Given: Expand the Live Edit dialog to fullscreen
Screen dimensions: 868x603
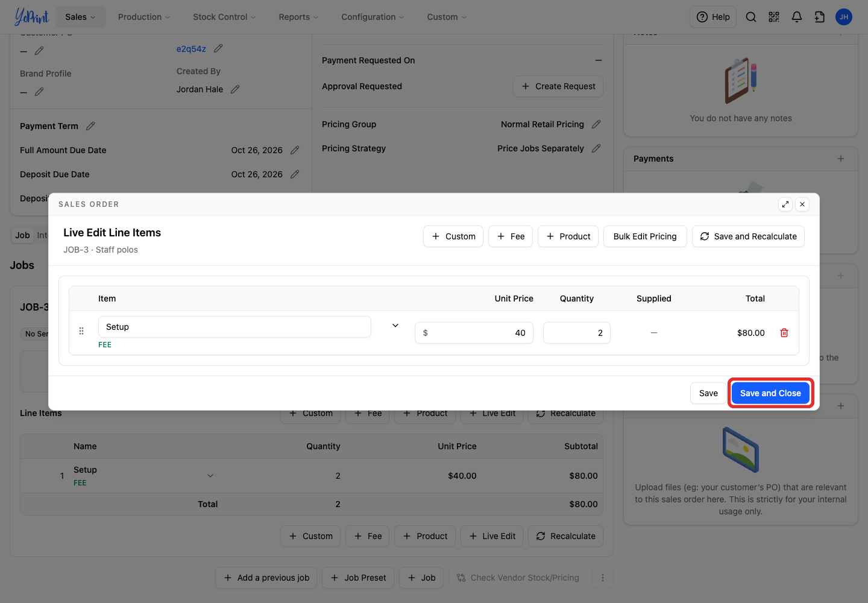Looking at the screenshot, I should [785, 204].
